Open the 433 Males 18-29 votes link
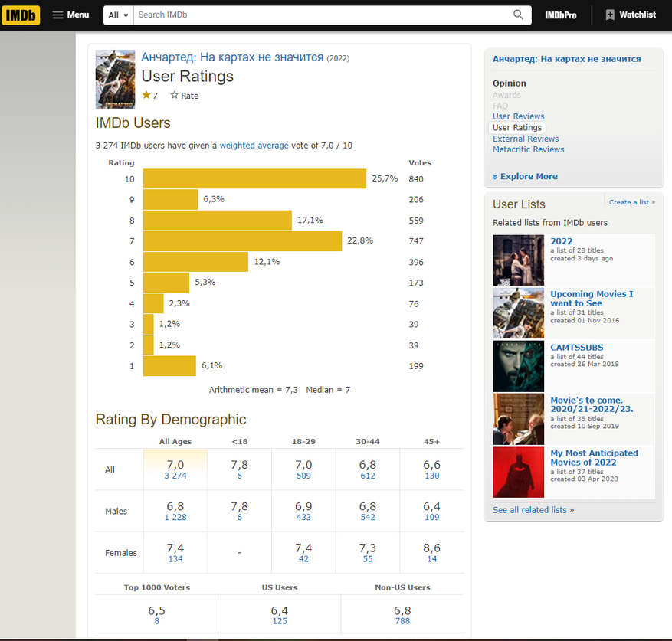672x641 pixels. [303, 517]
